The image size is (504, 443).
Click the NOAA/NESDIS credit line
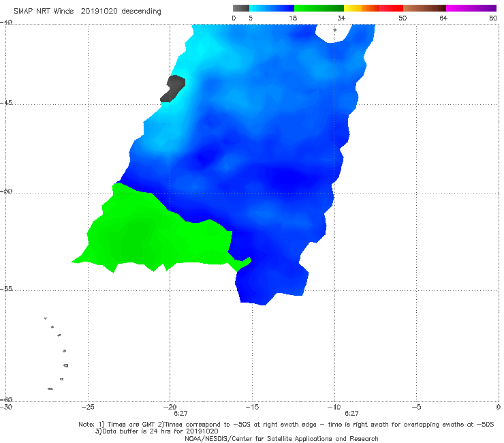coord(281,438)
